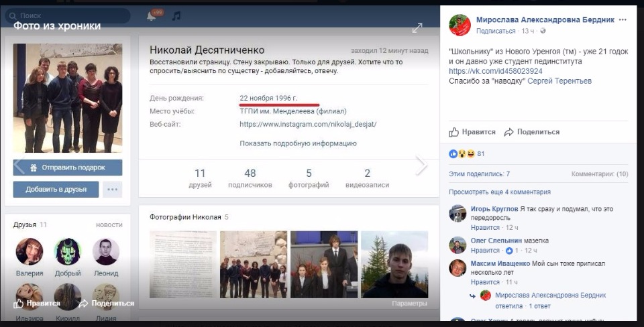Open the group-by-wall photo thumbnail
Image resolution: width=644 pixels, height=327 pixels.
254,264
